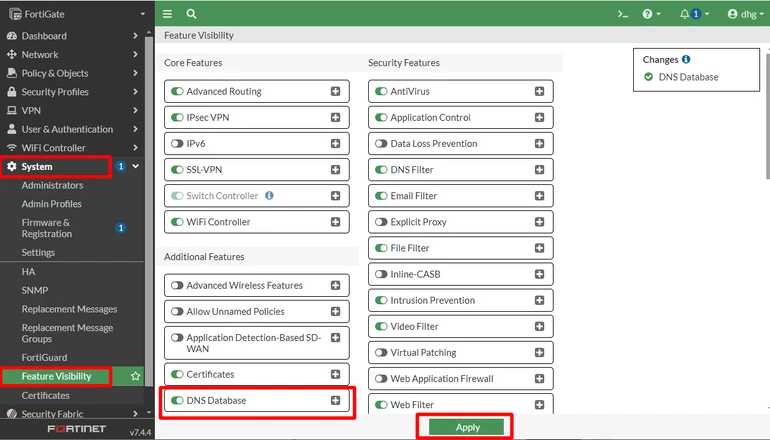Screen dimensions: 770x440
Task: Click plus icon on Data Loss Prevention
Action: point(539,143)
